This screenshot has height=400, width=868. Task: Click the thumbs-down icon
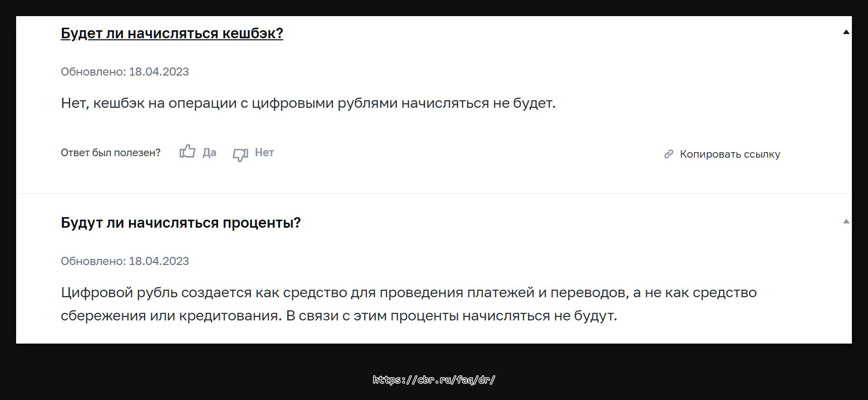tap(240, 154)
